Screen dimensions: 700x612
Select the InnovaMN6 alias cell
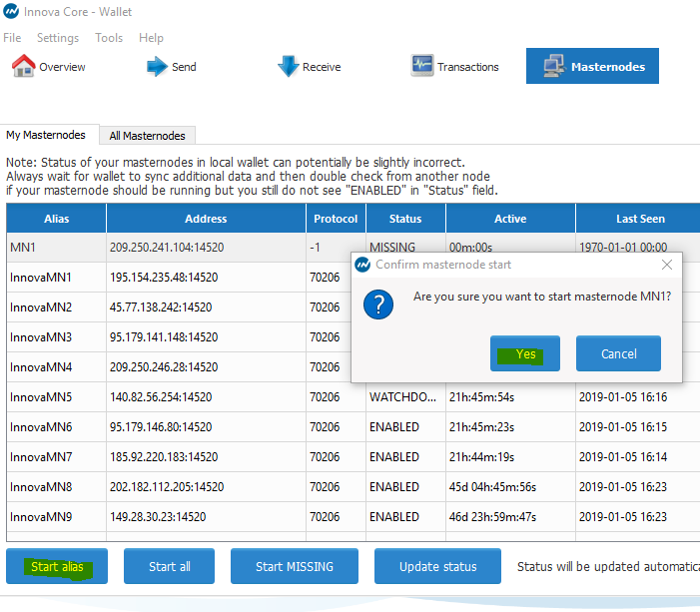pyautogui.click(x=56, y=426)
